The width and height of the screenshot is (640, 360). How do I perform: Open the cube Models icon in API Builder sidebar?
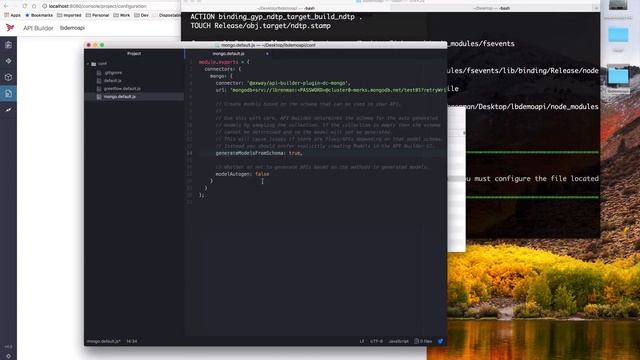point(8,77)
